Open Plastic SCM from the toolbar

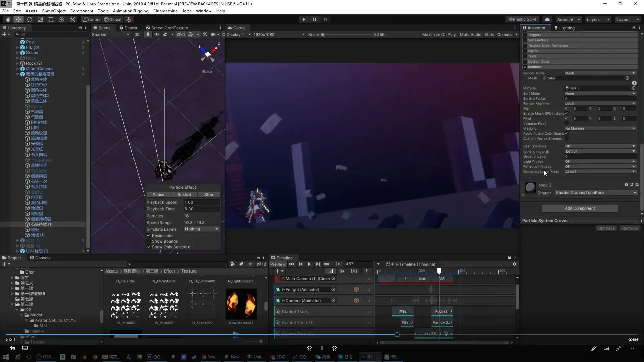click(522, 19)
